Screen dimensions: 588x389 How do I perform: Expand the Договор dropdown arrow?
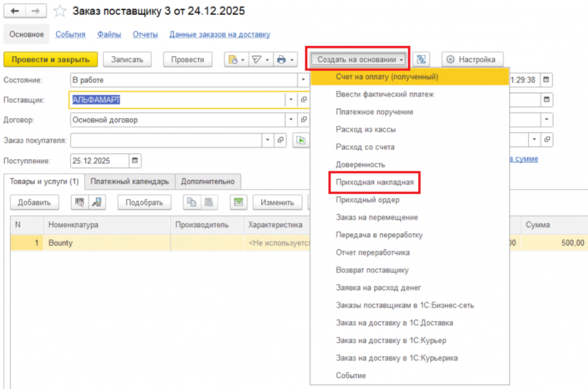pos(291,120)
